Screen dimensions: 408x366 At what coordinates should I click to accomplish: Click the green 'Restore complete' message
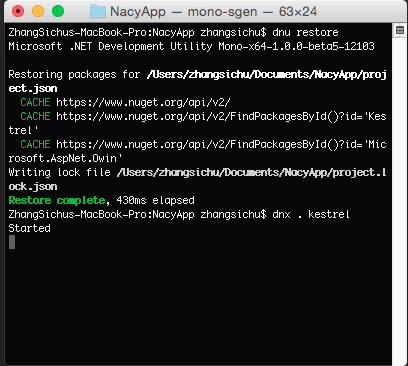pyautogui.click(x=57, y=200)
